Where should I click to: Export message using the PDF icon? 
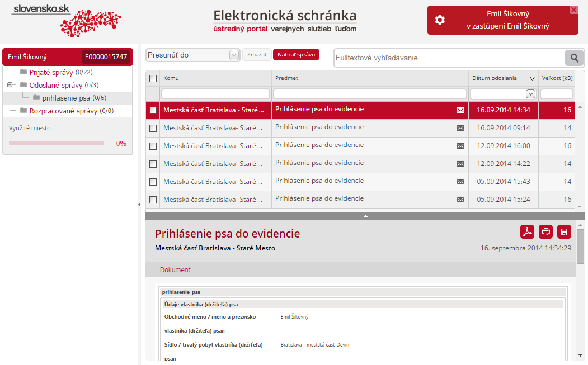tap(527, 232)
